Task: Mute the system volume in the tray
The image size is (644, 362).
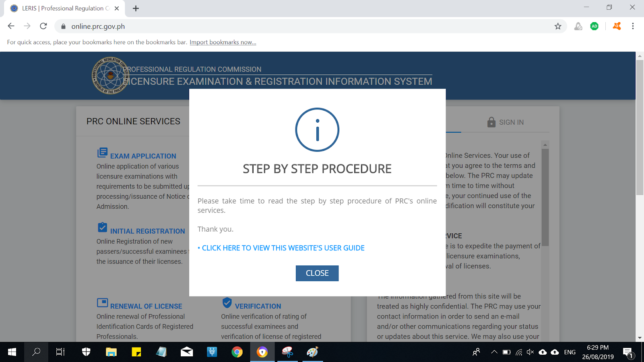Action: (x=529, y=352)
